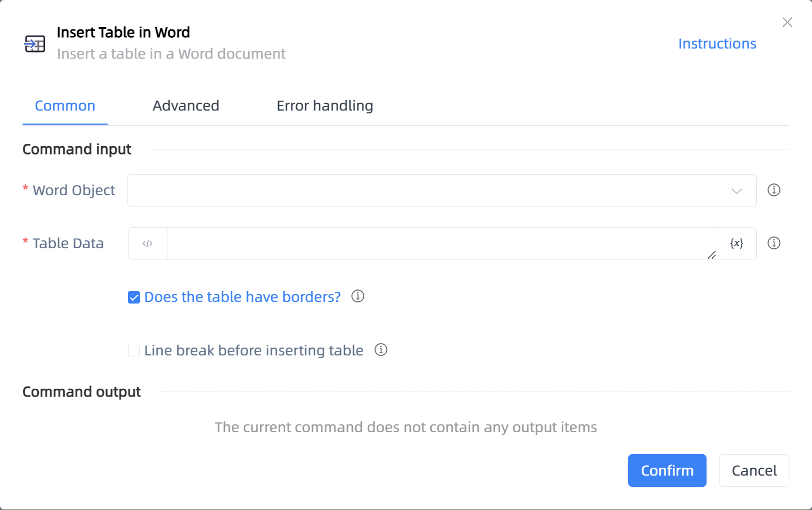The height and width of the screenshot is (510, 812).
Task: Switch to the Common tab
Action: pos(65,105)
